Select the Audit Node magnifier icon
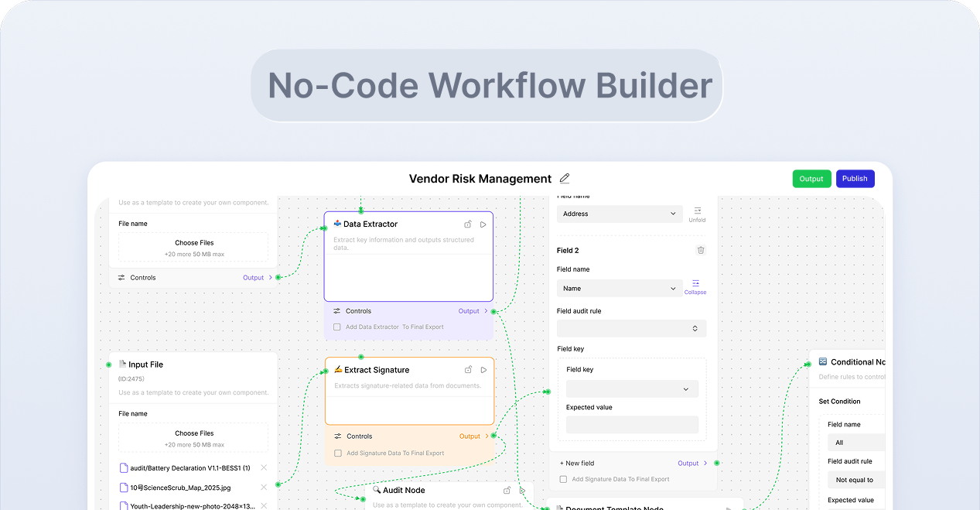980x510 pixels. pos(377,490)
